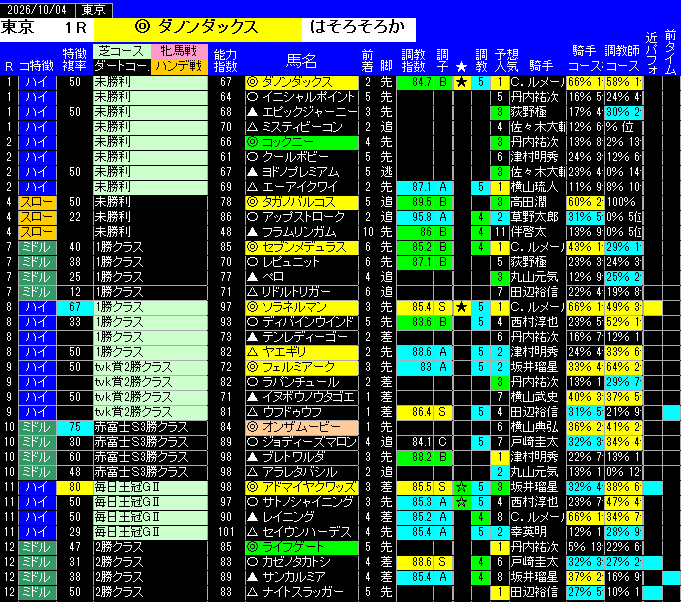Screen dimensions: 681x602
Task: Click the black star in the ソラネルマン row
Action: (461, 307)
